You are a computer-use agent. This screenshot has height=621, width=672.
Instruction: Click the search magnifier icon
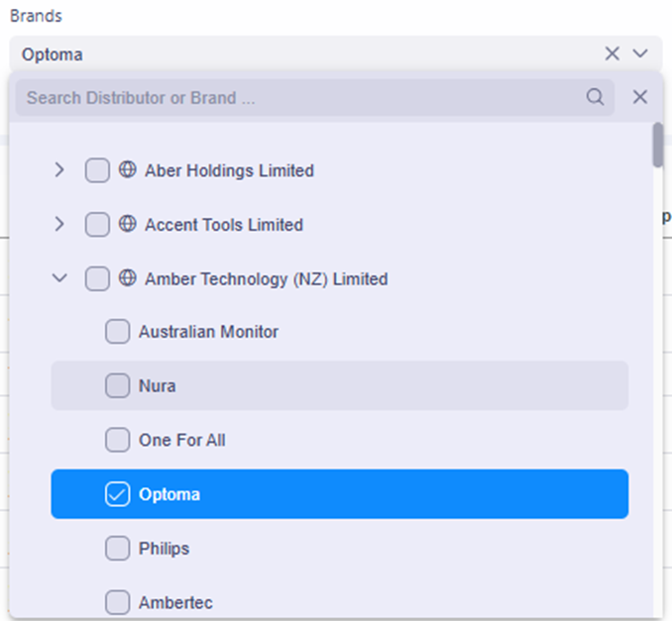tap(595, 97)
